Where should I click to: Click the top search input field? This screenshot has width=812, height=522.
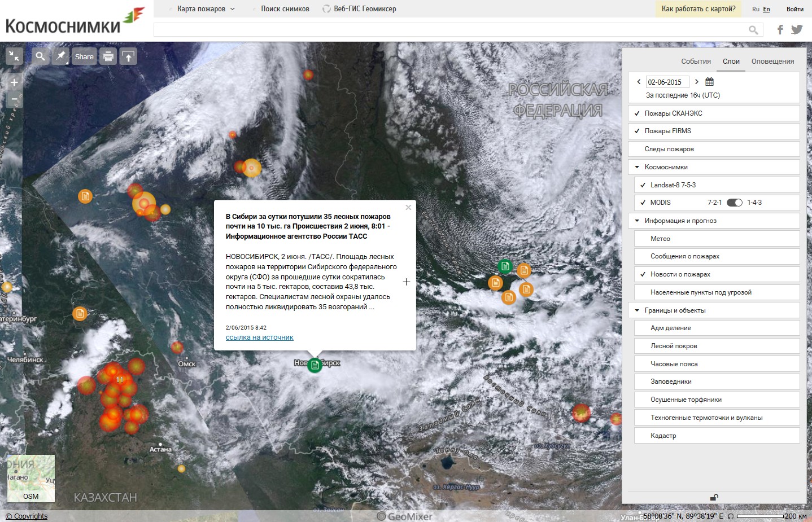(x=458, y=29)
